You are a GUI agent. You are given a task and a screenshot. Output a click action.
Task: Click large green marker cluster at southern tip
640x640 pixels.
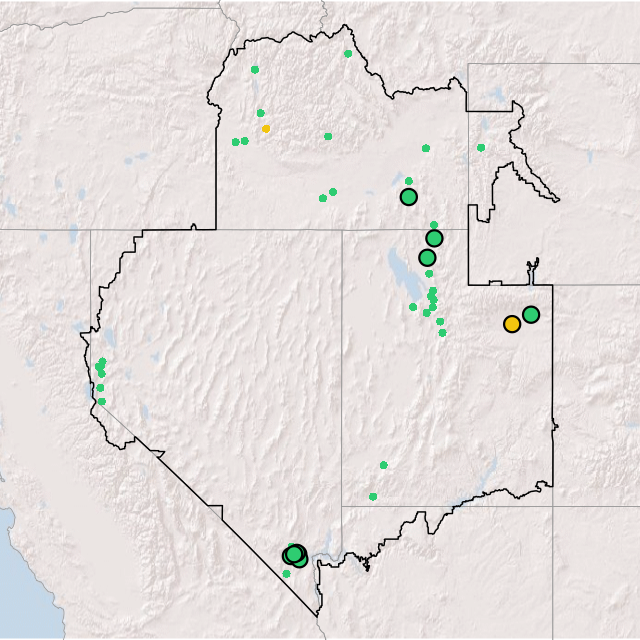pos(295,555)
